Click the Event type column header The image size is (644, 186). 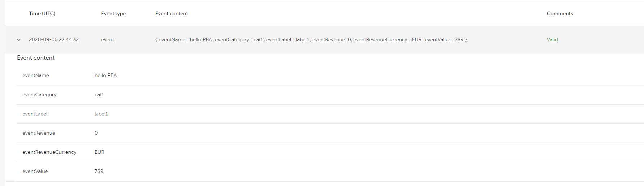pos(113,13)
